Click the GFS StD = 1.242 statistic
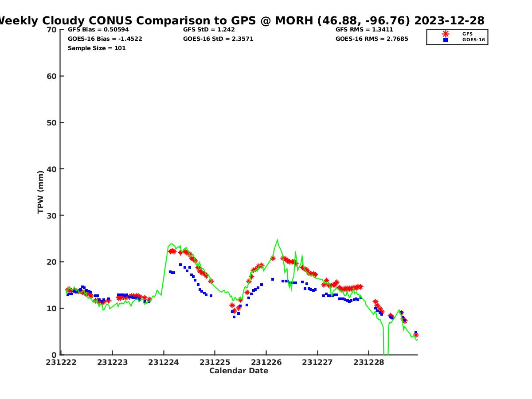 (x=209, y=30)
